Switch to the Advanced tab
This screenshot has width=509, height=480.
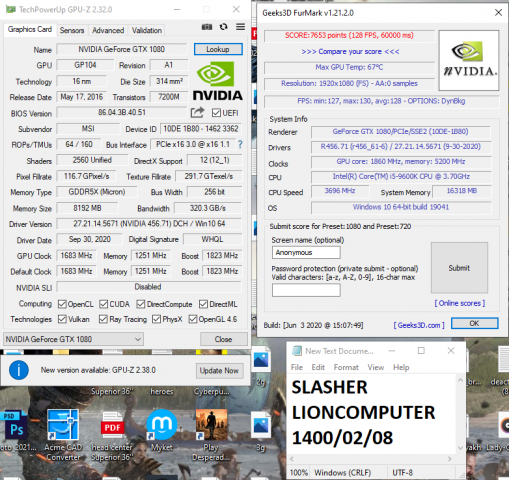[108, 30]
